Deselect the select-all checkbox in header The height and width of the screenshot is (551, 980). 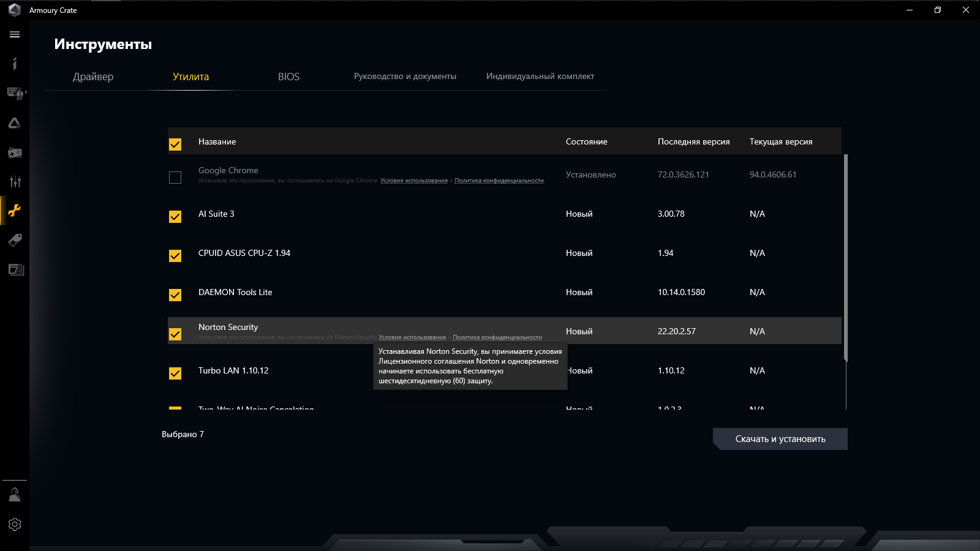pyautogui.click(x=175, y=144)
